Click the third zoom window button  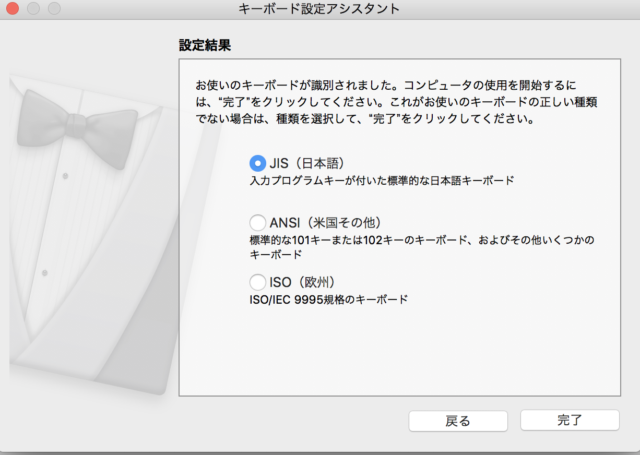pyautogui.click(x=52, y=9)
